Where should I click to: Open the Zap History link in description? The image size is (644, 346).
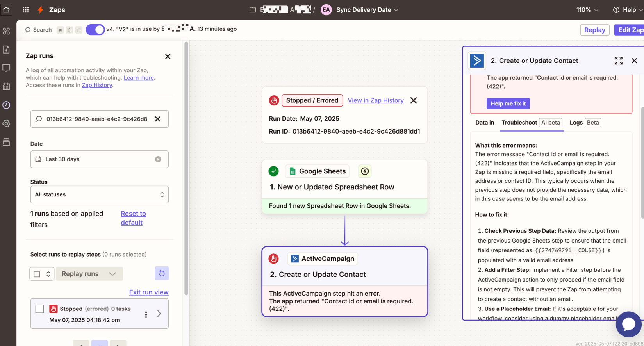[x=97, y=85]
